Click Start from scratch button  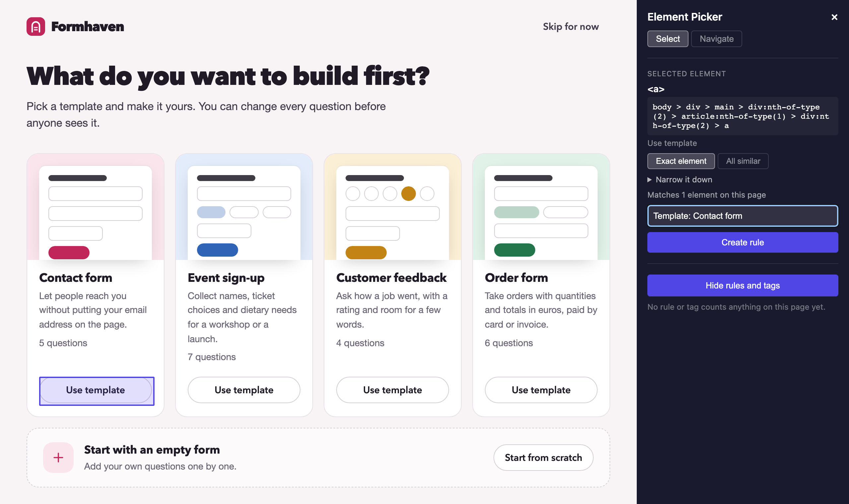(543, 458)
